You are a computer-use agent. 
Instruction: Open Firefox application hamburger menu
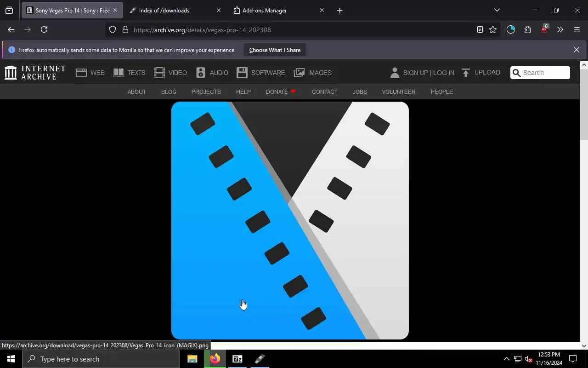(x=577, y=29)
